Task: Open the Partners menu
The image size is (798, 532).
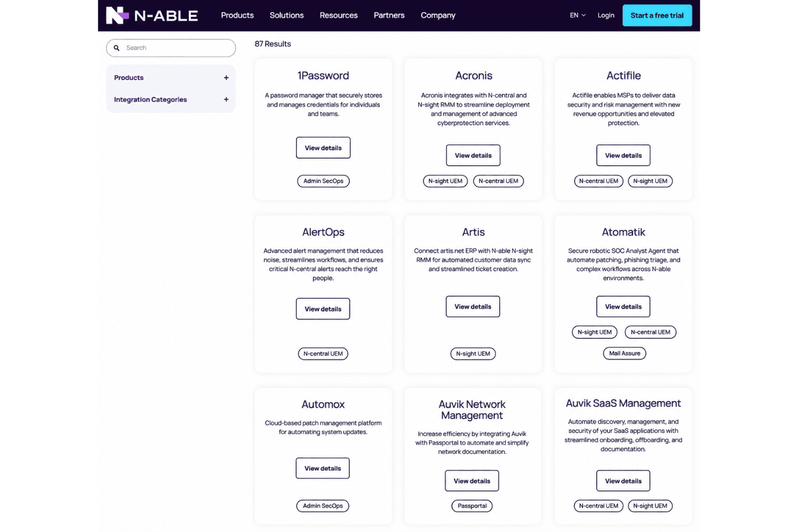Action: (389, 15)
